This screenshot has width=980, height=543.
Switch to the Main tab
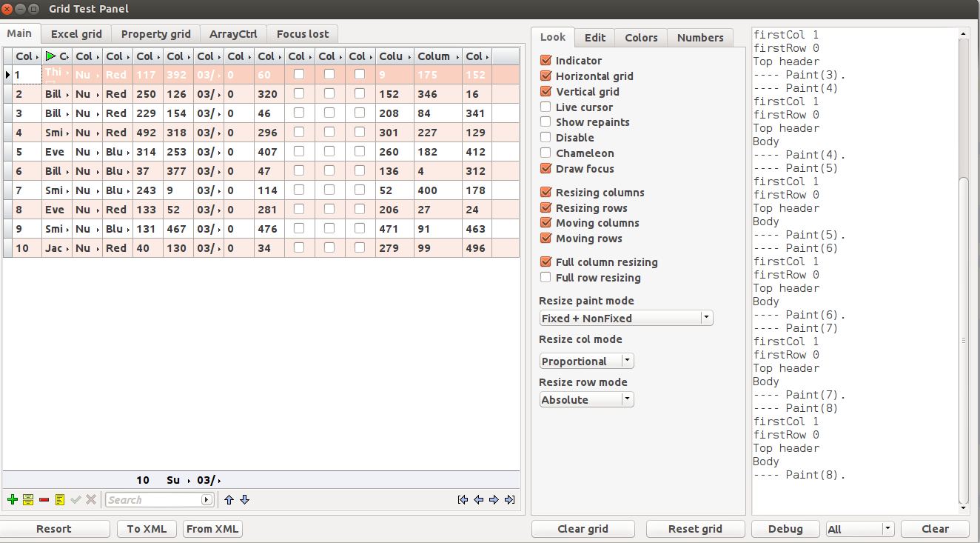[x=20, y=33]
